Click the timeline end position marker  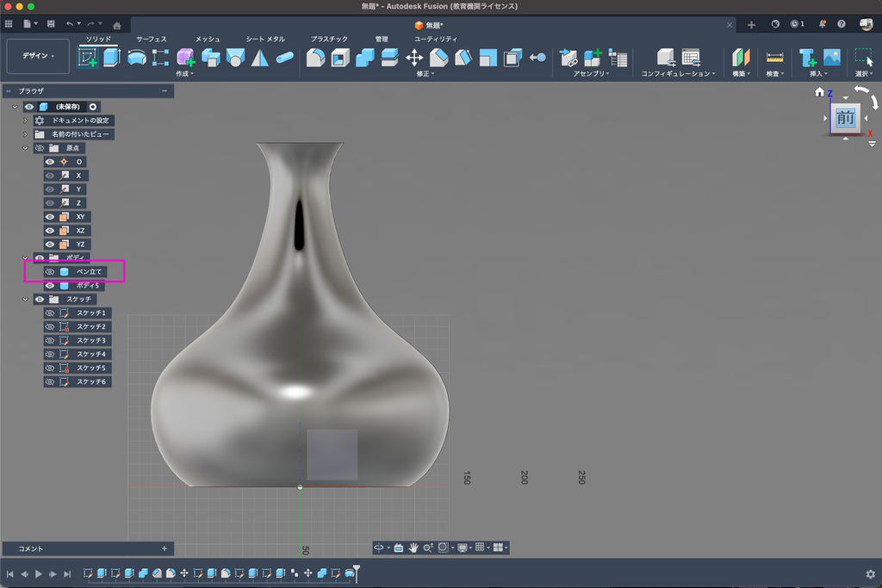click(x=357, y=571)
